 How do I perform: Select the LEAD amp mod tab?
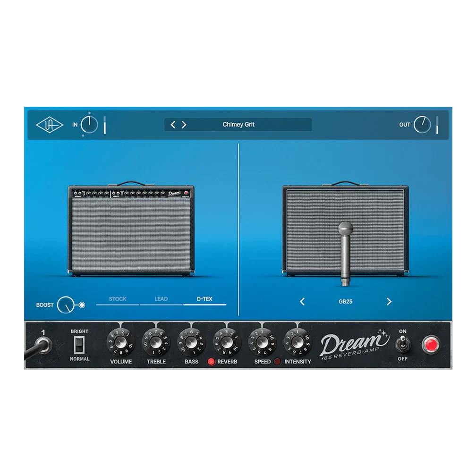pos(161,299)
